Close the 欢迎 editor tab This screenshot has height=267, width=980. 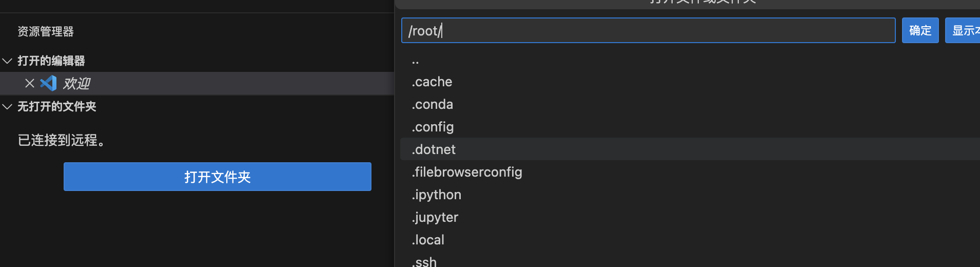(x=30, y=83)
